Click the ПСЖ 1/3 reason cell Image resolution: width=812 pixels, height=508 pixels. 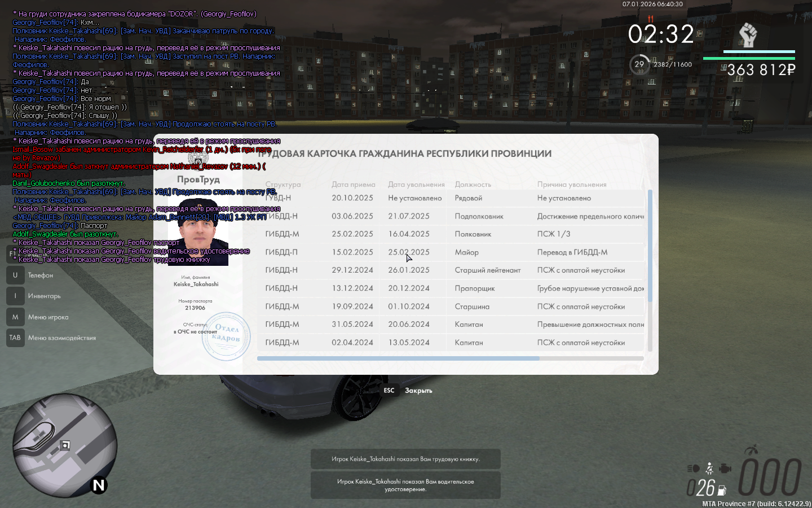point(554,234)
